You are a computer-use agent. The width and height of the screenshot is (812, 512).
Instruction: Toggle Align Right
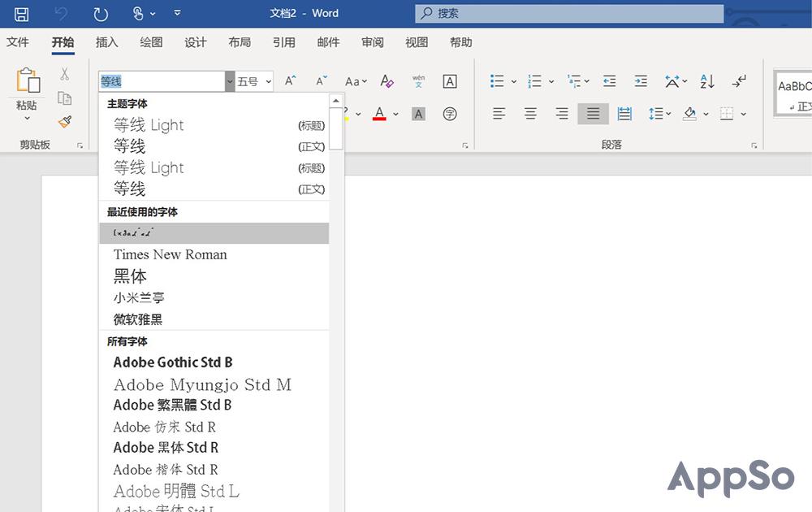point(562,114)
